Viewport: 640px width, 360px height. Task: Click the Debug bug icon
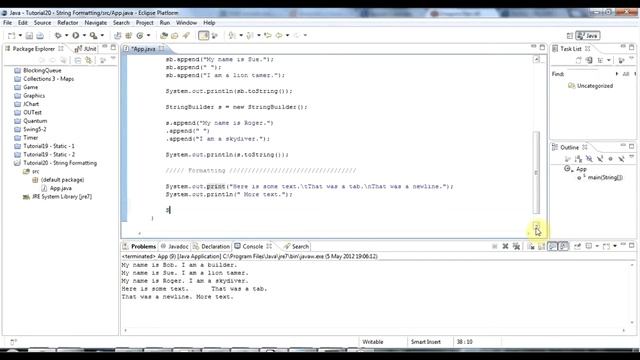58,36
